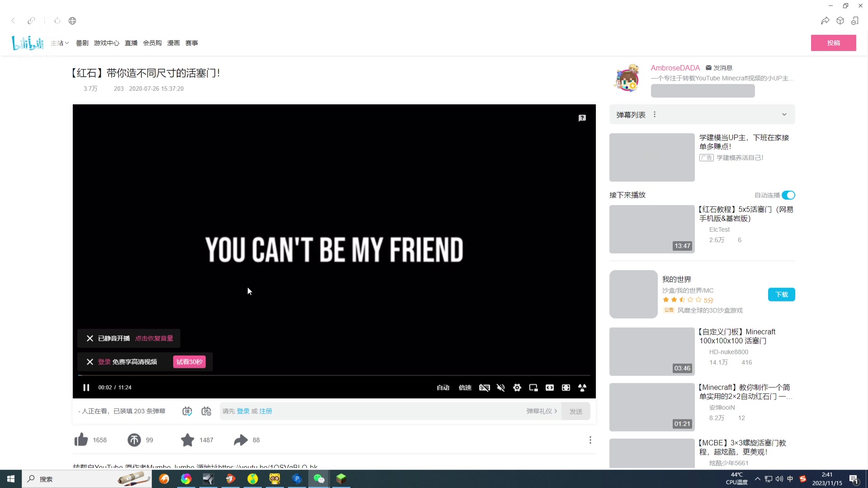Open the 主站 dropdown menu
The image size is (868, 488).
click(x=60, y=43)
